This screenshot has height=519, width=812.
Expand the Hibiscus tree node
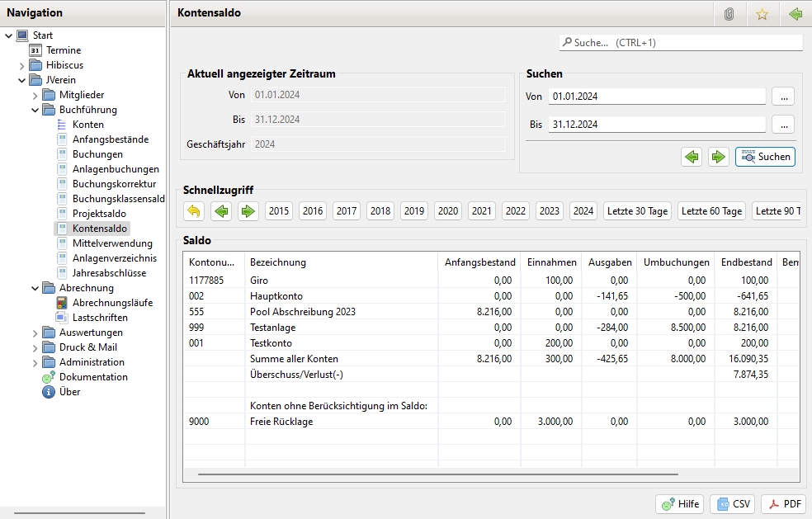pyautogui.click(x=22, y=65)
